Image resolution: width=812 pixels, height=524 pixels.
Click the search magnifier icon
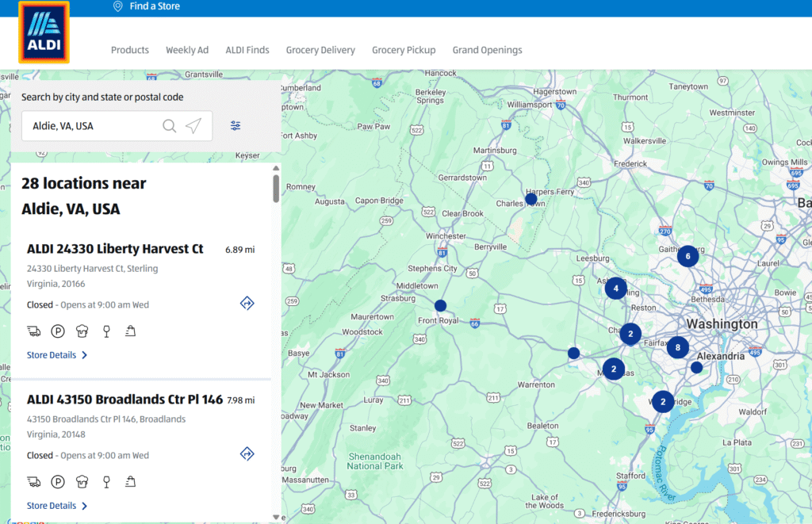click(169, 126)
